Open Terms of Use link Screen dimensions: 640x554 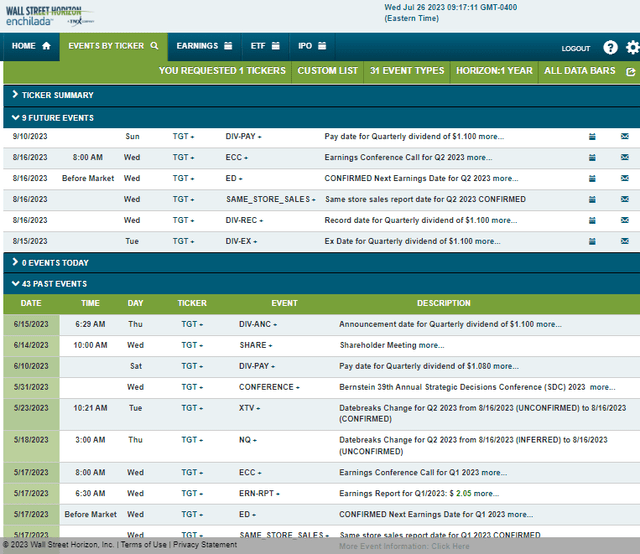144,545
